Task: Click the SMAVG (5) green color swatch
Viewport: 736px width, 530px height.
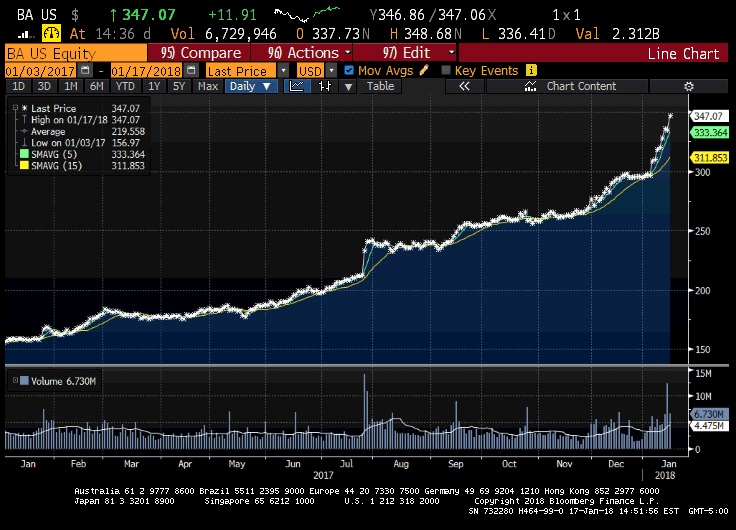Action: [24, 154]
